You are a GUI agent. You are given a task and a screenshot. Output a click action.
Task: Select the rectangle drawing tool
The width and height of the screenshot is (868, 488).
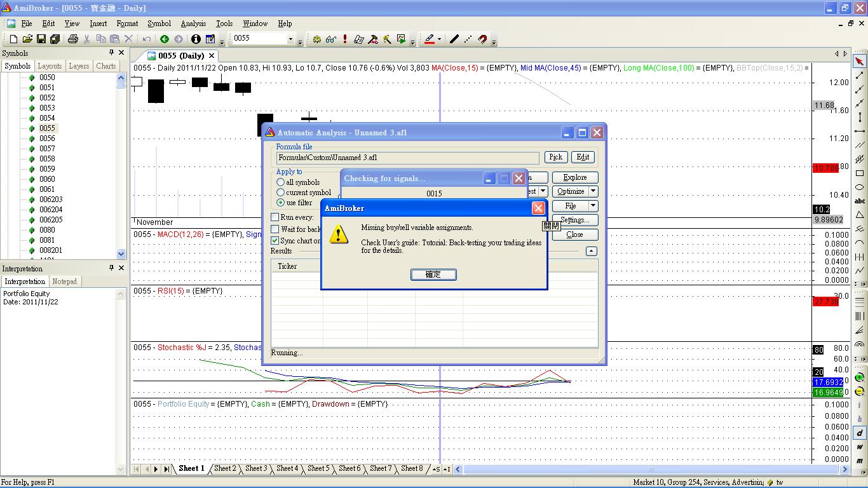860,173
